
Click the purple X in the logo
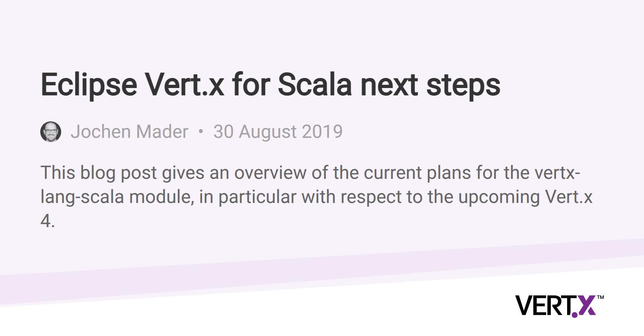(586, 305)
